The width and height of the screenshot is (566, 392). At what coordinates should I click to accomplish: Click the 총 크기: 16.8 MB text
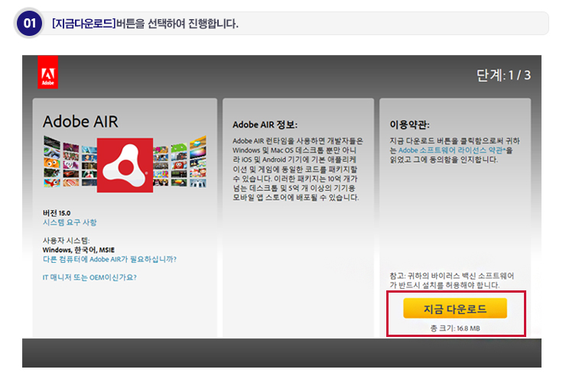click(455, 328)
